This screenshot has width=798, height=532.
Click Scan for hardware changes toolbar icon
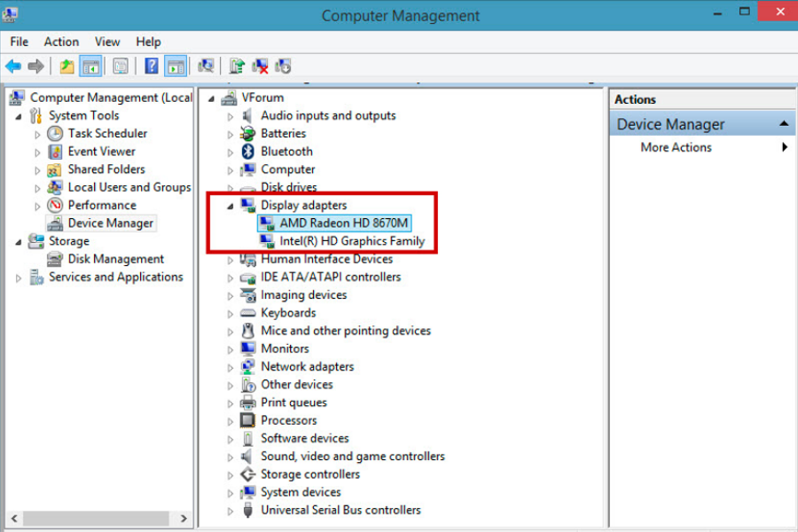point(206,66)
